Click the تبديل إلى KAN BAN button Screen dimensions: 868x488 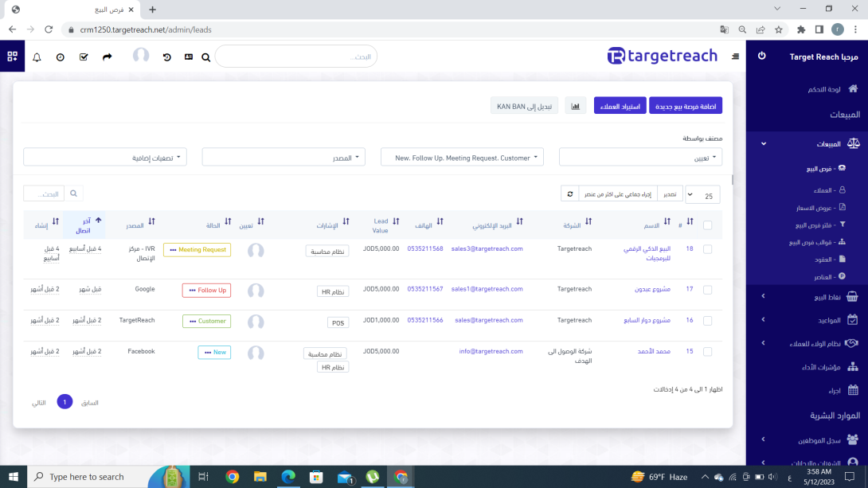525,106
